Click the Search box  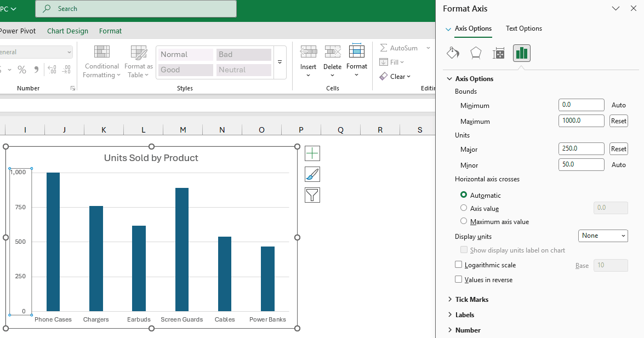(136, 9)
